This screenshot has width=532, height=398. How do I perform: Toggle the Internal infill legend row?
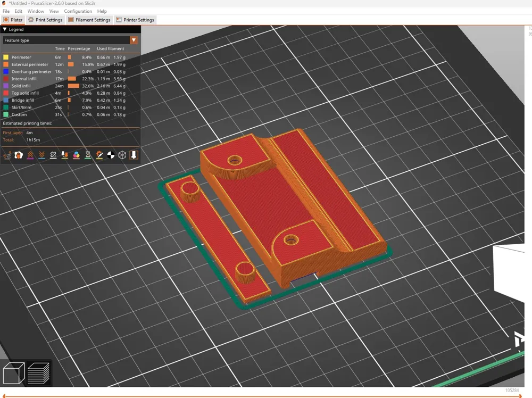[x=71, y=79]
